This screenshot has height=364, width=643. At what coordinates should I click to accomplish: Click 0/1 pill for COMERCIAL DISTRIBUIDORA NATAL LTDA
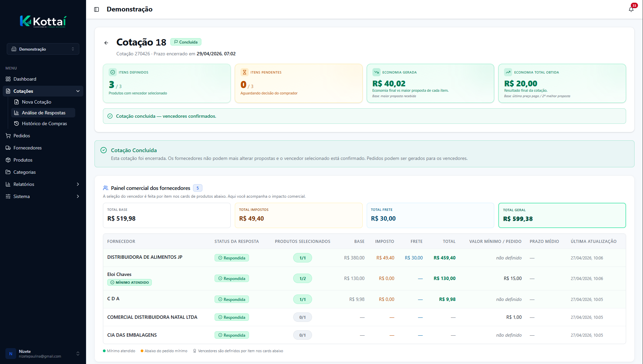(303, 317)
